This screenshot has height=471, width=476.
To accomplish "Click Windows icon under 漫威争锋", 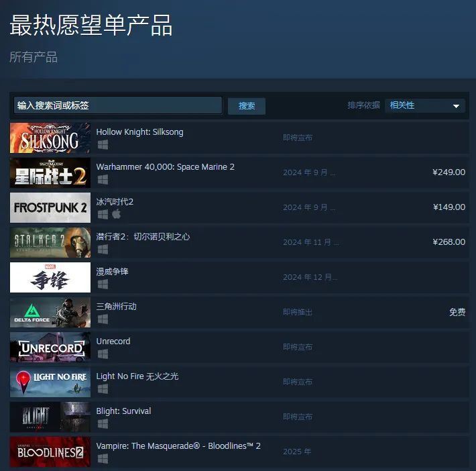I will pyautogui.click(x=103, y=284).
